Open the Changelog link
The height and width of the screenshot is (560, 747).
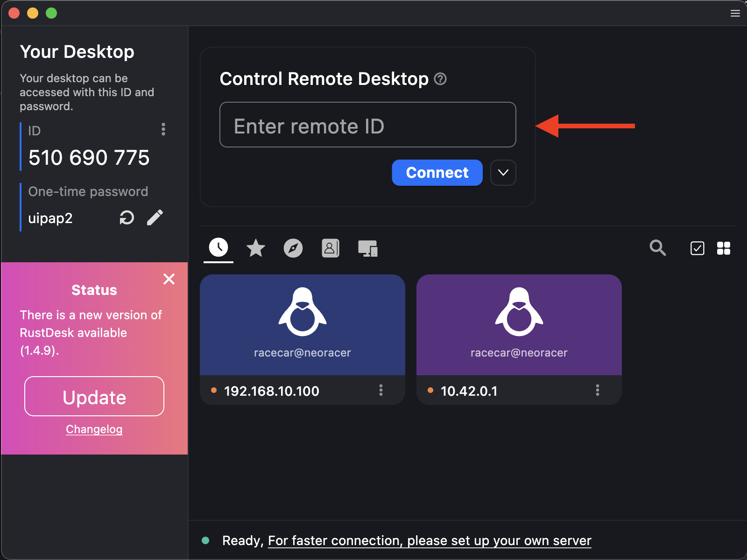pyautogui.click(x=94, y=429)
